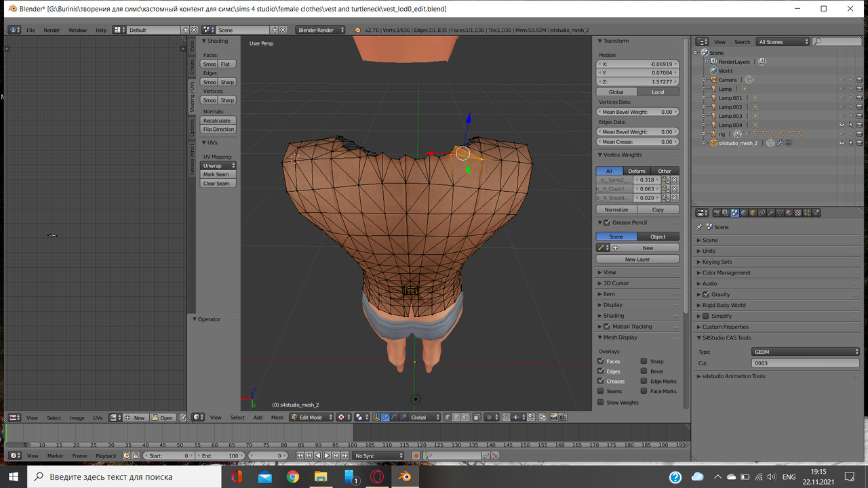Open the Texture properties tab icon
Screen dimensions: 868x488
[798, 213]
